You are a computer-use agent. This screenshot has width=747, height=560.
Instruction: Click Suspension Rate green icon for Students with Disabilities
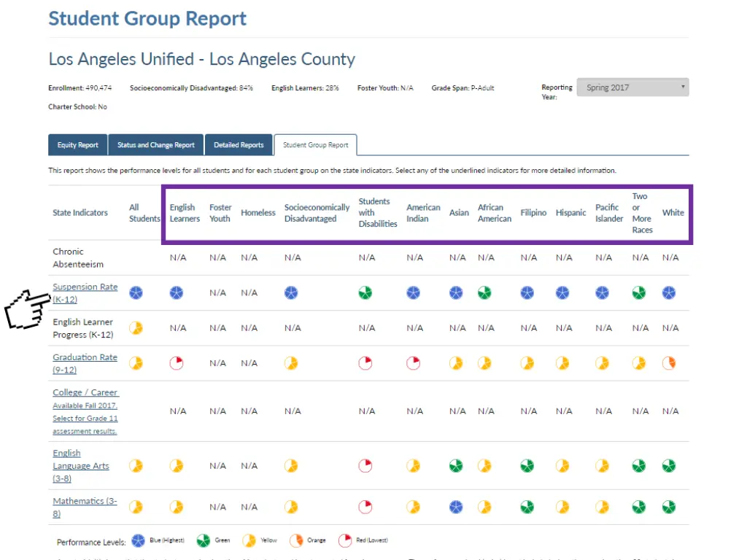click(365, 292)
